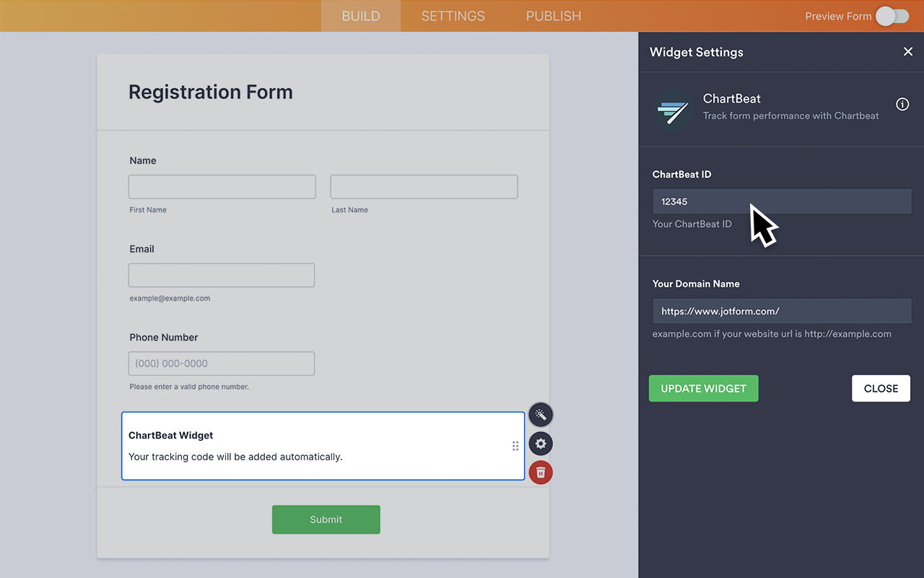Image resolution: width=924 pixels, height=578 pixels.
Task: Click the First Name input box
Action: 222,186
